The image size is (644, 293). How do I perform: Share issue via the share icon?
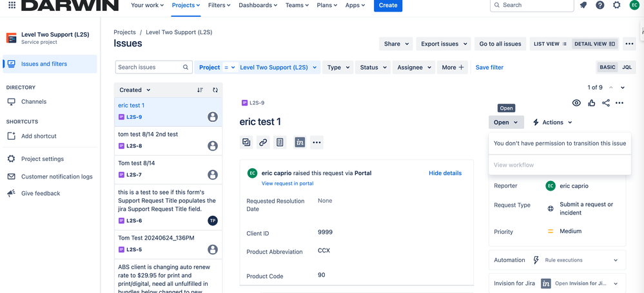point(606,103)
